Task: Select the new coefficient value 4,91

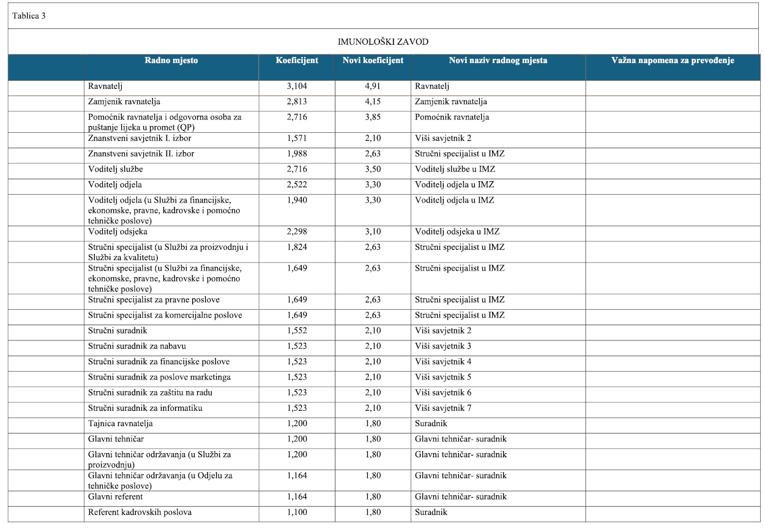Action: click(x=373, y=87)
